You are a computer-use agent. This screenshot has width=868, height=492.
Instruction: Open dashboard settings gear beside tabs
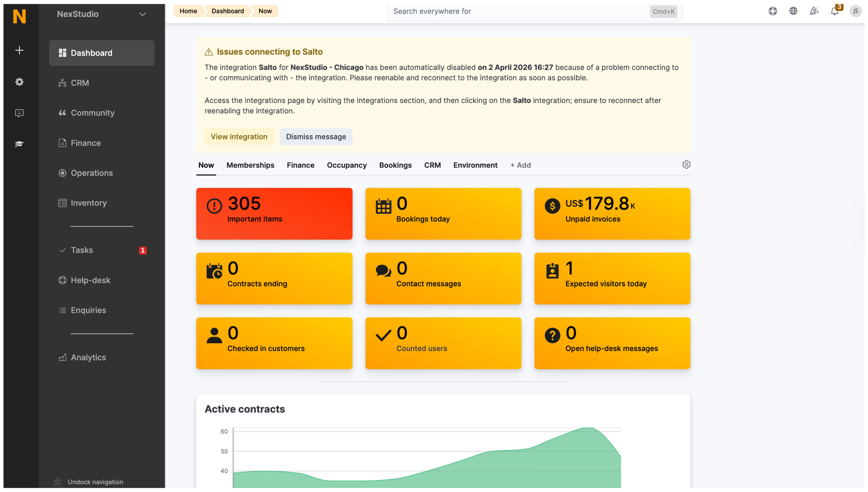(686, 165)
